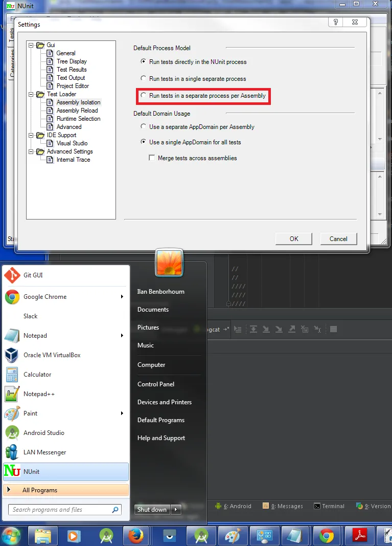Click the Search programs and files box

(65, 510)
